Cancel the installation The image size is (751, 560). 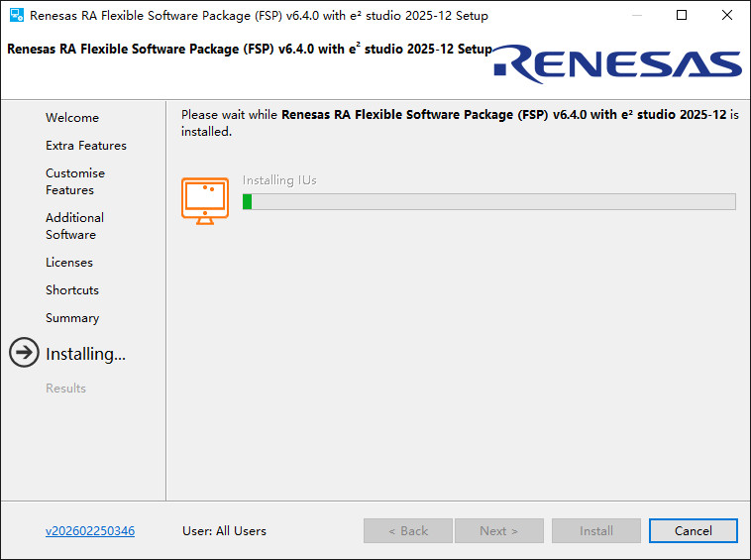coord(694,531)
